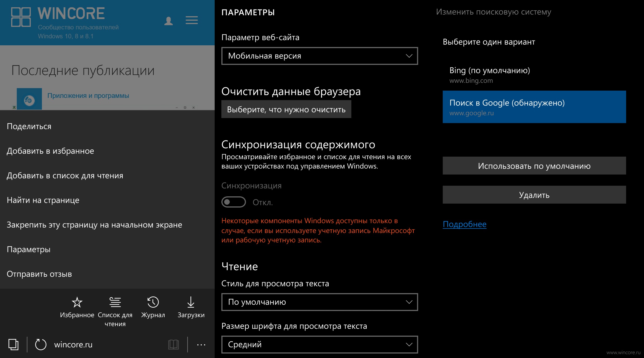Click the Изменить поисковую систему title
Image resolution: width=644 pixels, height=358 pixels.
(494, 12)
